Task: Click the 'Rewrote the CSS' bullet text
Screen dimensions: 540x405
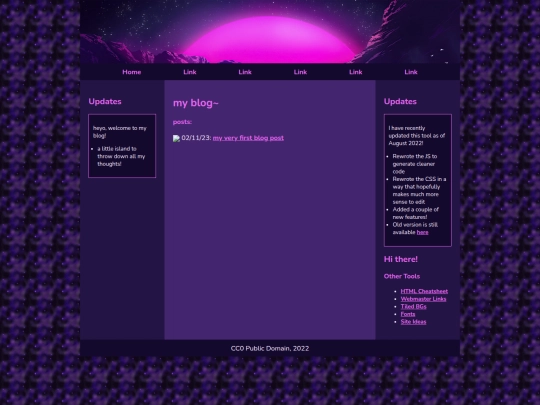Action: coord(419,190)
